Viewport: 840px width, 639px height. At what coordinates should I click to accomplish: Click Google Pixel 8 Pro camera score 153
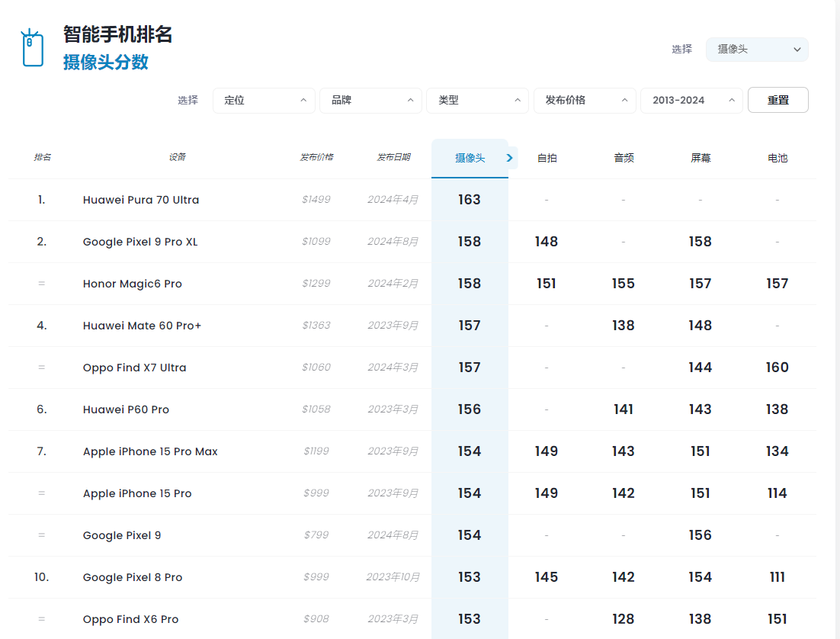(470, 578)
